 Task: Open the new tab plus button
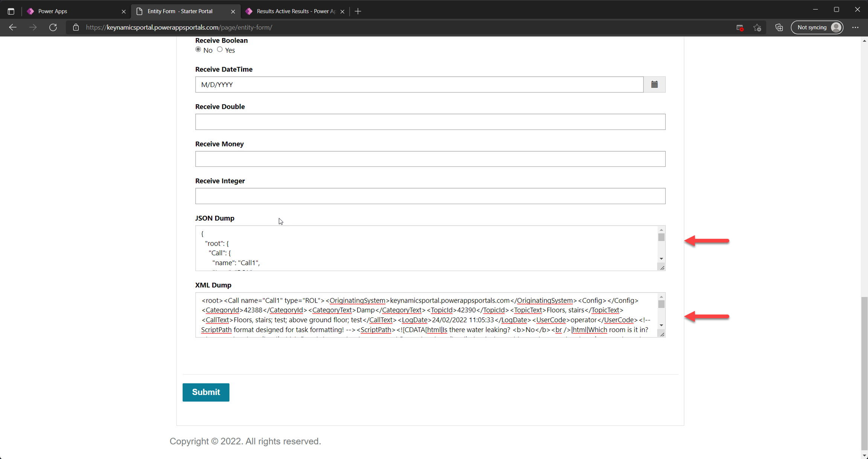358,11
